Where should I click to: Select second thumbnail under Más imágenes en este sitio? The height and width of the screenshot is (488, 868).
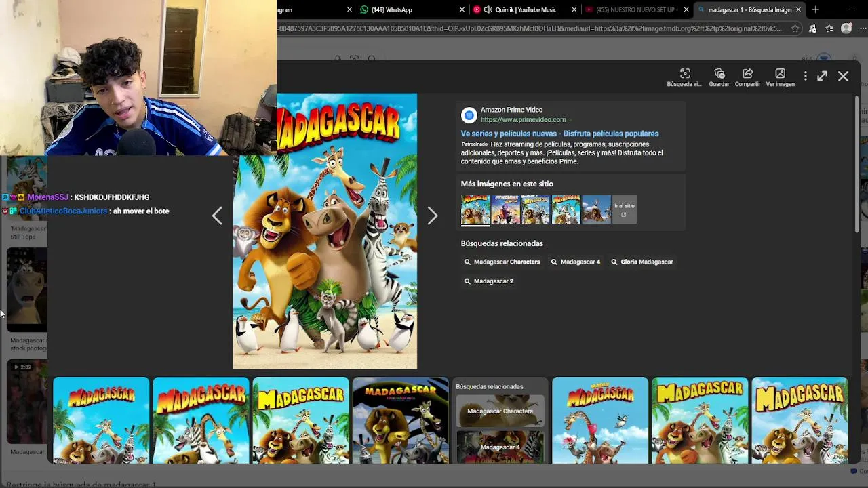505,209
